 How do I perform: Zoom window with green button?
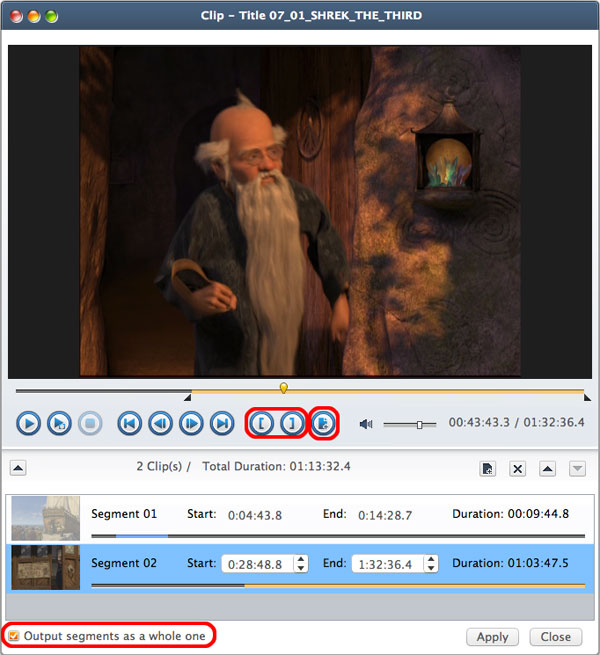[x=51, y=16]
